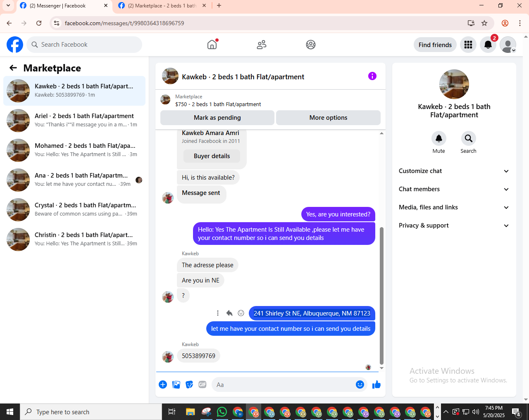Expand Customize chat section
529x420 pixels.
tap(454, 171)
